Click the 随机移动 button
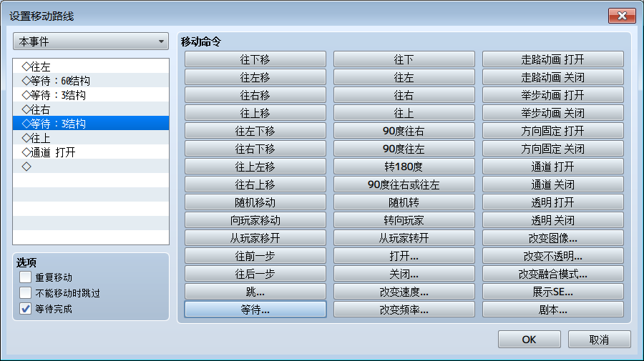Image resolution: width=644 pixels, height=361 pixels. 255,202
